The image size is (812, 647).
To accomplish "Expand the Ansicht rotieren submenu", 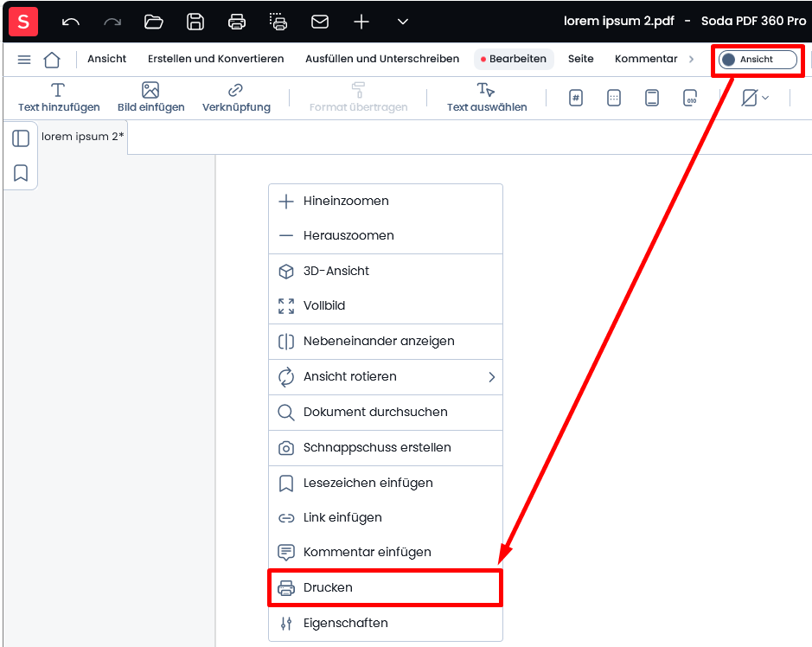I will (x=386, y=376).
